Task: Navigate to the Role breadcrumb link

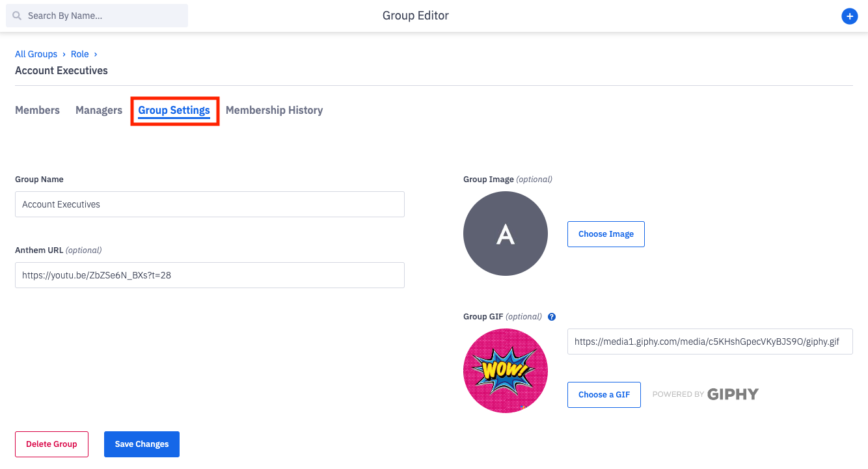Action: pos(79,54)
